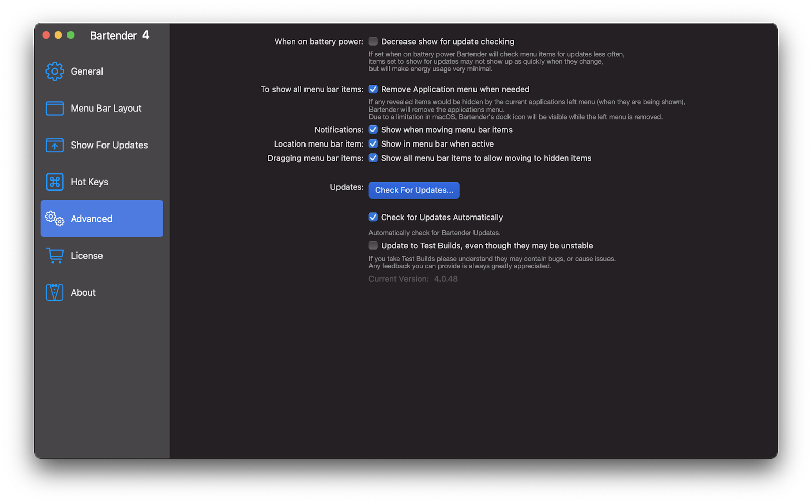The width and height of the screenshot is (812, 504).
Task: Click "Automatically check for Bartender Updates." description
Action: pos(434,233)
